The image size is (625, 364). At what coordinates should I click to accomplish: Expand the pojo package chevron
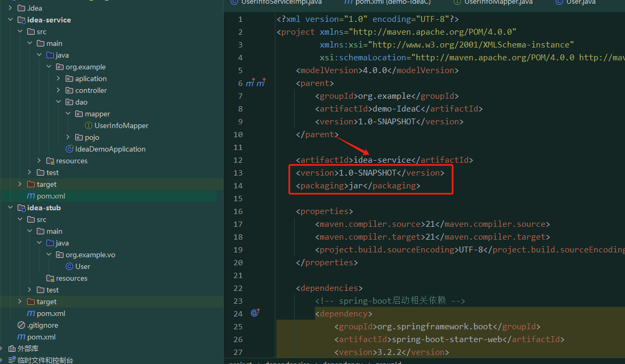[68, 137]
